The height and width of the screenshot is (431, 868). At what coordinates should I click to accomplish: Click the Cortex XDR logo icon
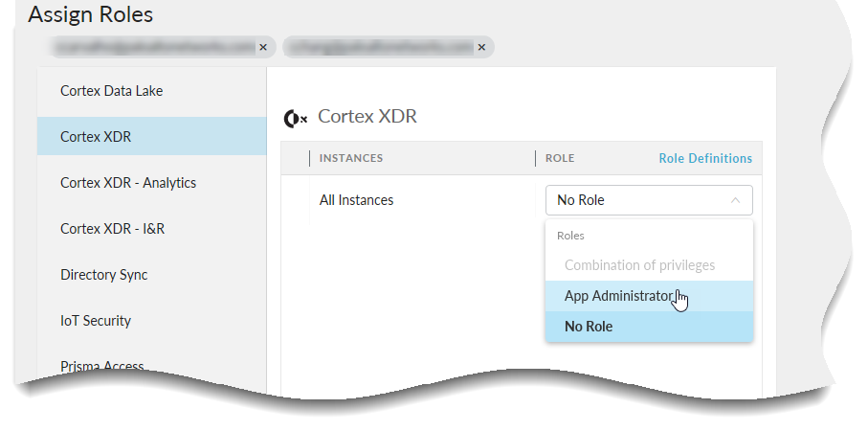[x=296, y=118]
